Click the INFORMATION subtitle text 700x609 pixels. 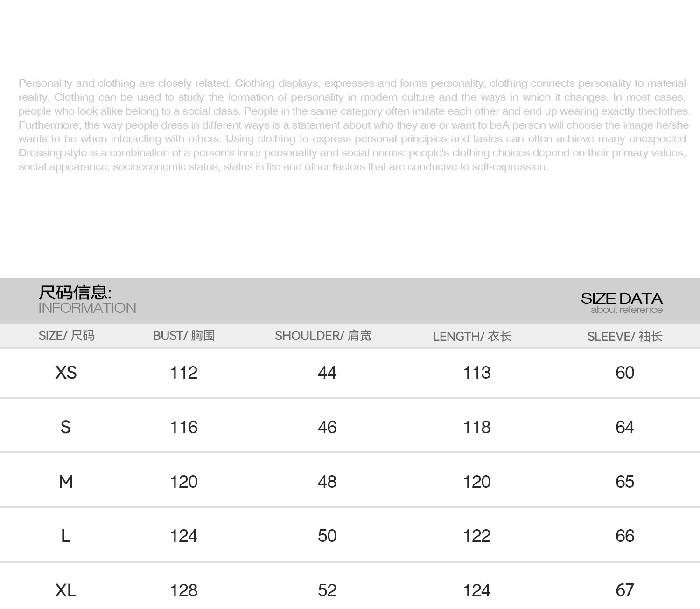point(87,308)
